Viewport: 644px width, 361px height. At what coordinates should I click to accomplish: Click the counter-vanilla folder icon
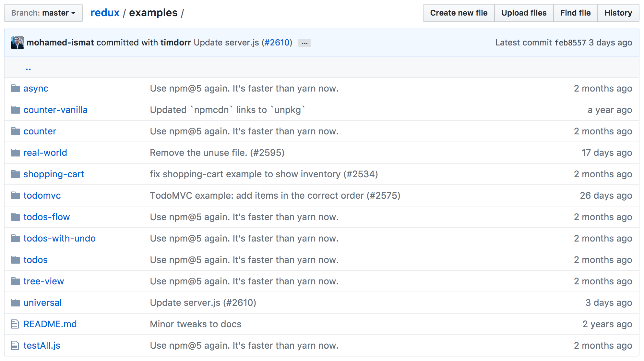click(15, 110)
